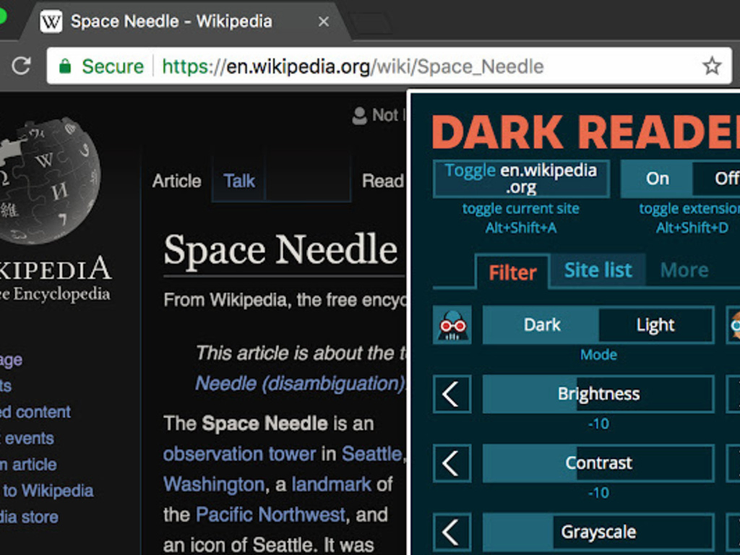
Task: Follow the Seattle link
Action: click(372, 454)
